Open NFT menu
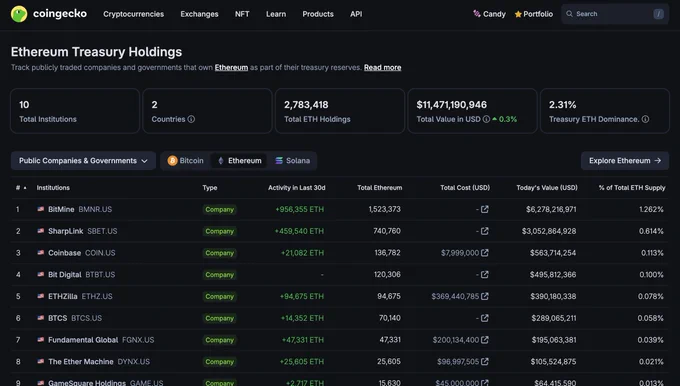This screenshot has width=680, height=386. [x=242, y=14]
